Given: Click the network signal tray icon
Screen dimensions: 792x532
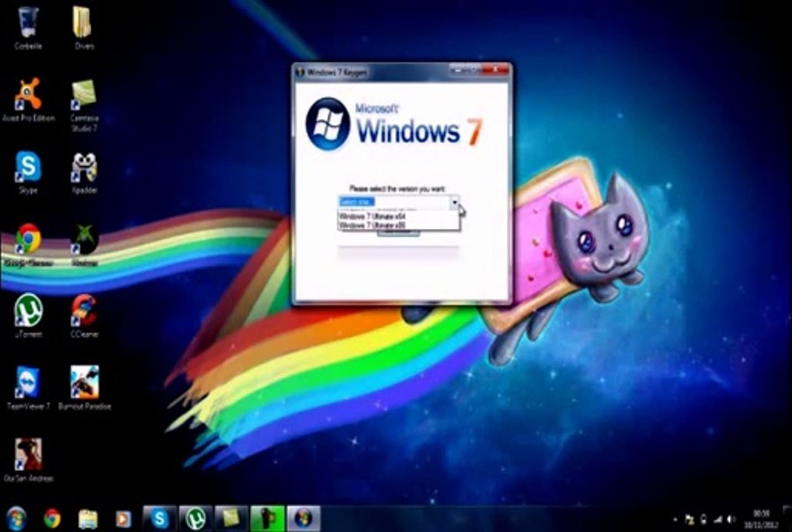Looking at the screenshot, I should tap(717, 519).
